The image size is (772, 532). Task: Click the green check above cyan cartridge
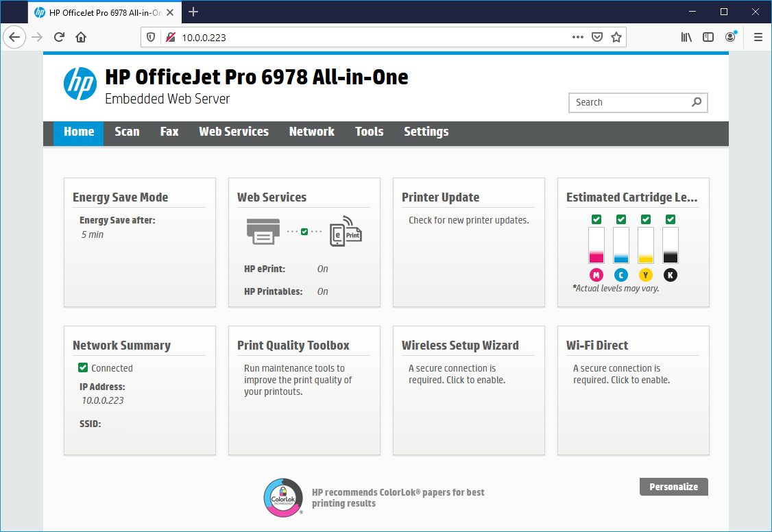tap(621, 219)
